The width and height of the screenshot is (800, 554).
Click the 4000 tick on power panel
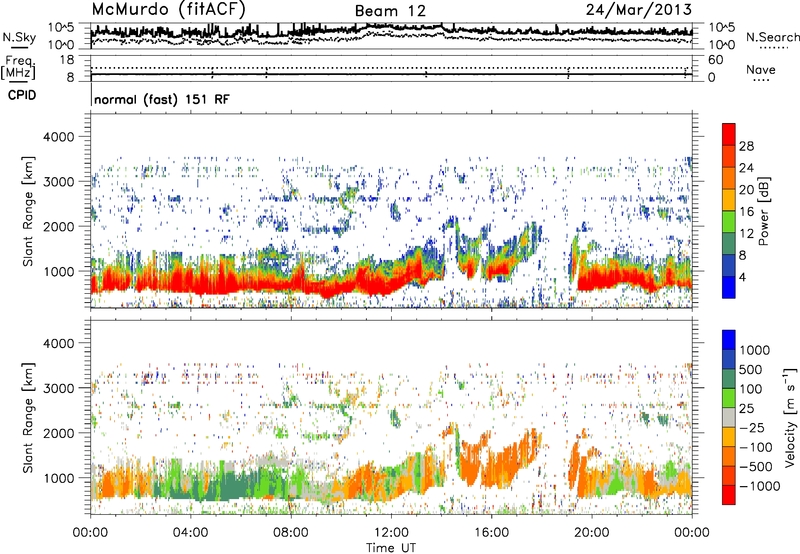pyautogui.click(x=59, y=137)
